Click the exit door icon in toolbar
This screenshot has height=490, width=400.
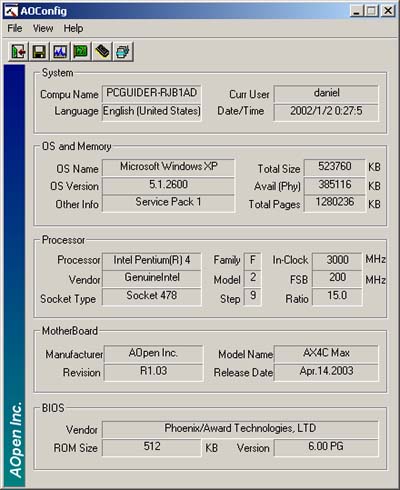pos(18,52)
